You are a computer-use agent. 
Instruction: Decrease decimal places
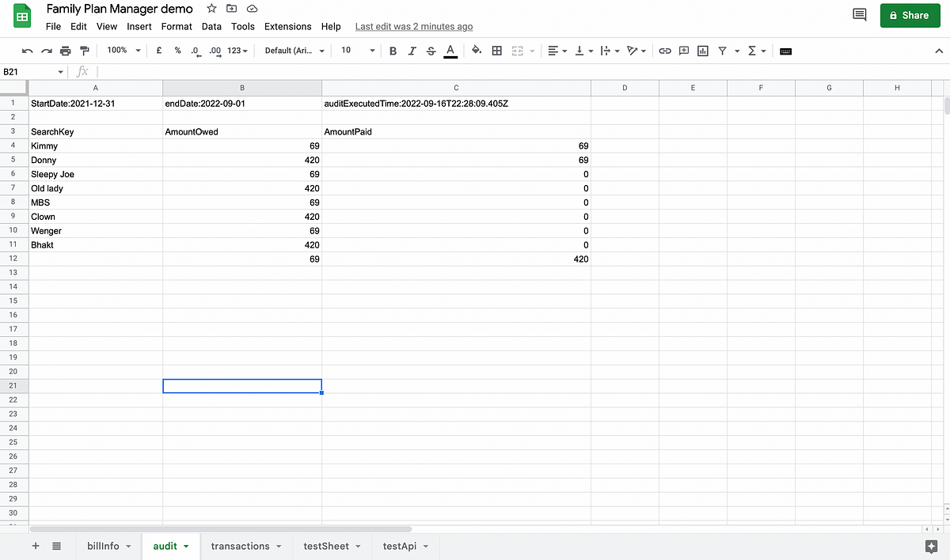195,51
